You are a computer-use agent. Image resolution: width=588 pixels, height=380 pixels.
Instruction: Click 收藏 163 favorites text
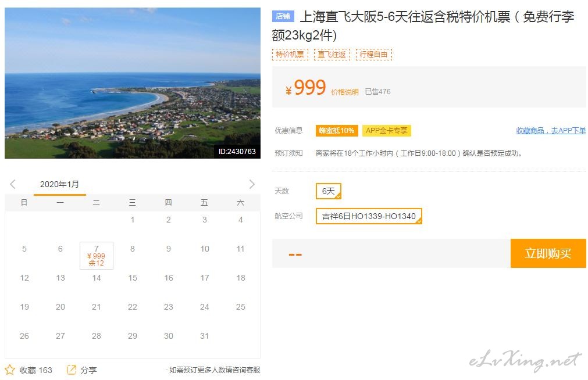click(35, 370)
